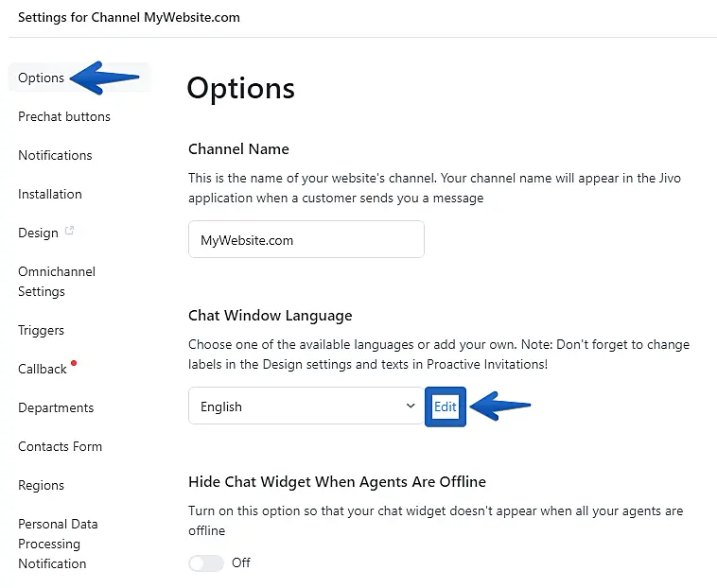Open external link icon next to Design
The width and height of the screenshot is (717, 588).
point(69,232)
